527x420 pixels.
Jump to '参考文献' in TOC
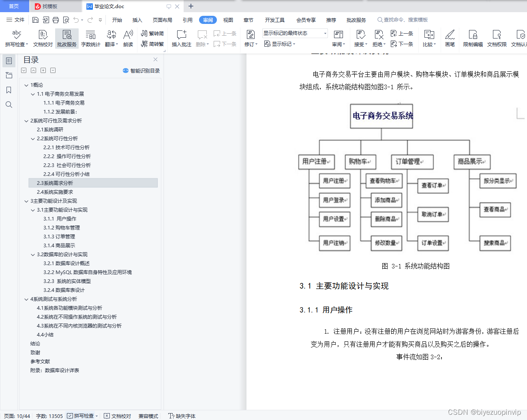point(40,362)
